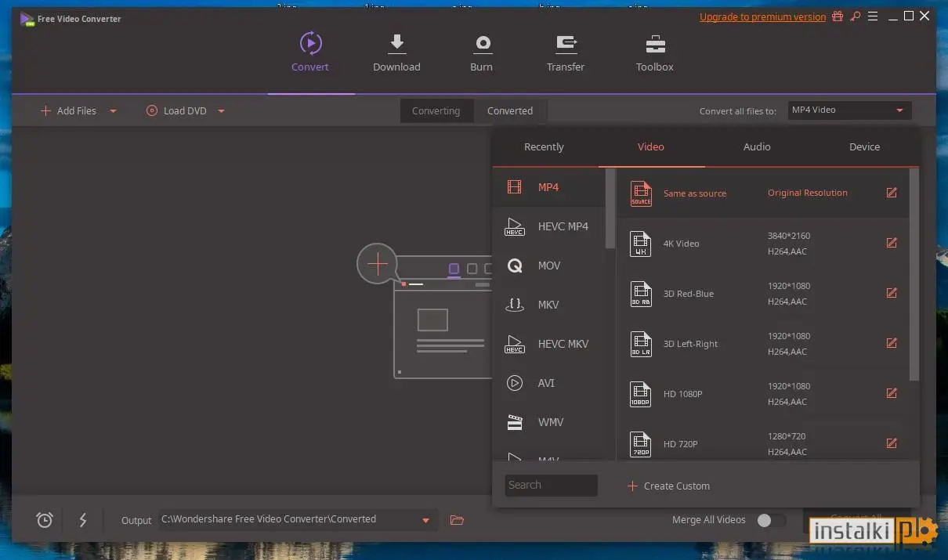Open the Download section
The image size is (948, 560).
pos(396,52)
